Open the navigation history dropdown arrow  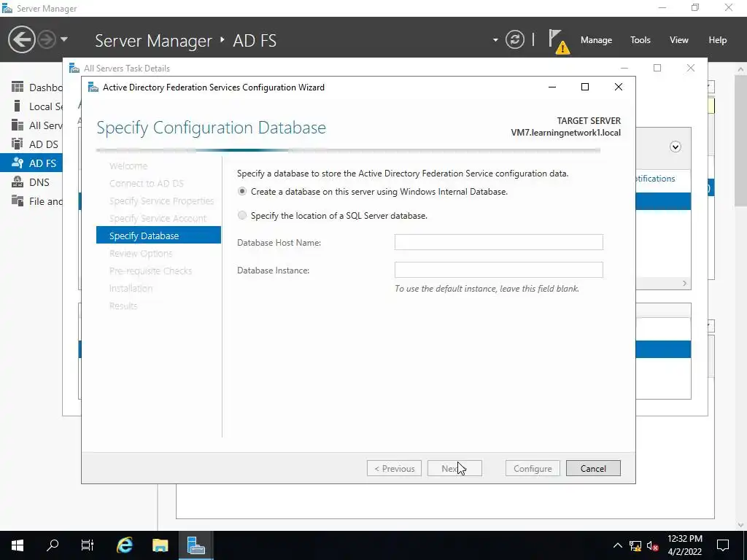click(x=64, y=39)
